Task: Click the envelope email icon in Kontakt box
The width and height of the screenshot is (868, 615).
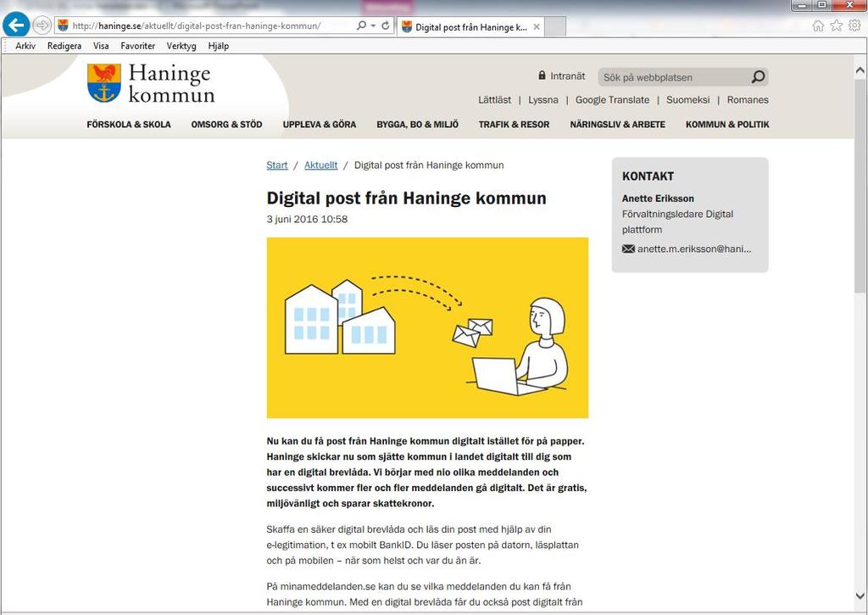Action: (x=628, y=249)
